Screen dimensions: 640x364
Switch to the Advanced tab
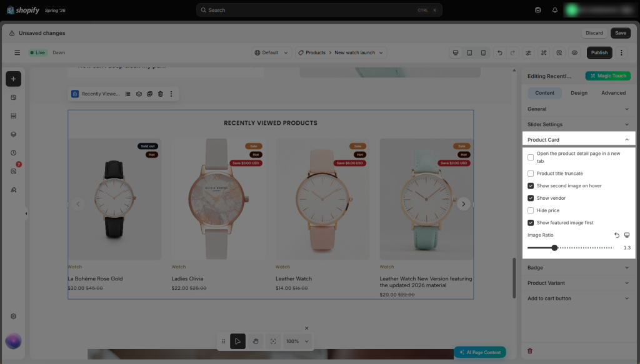(x=613, y=93)
